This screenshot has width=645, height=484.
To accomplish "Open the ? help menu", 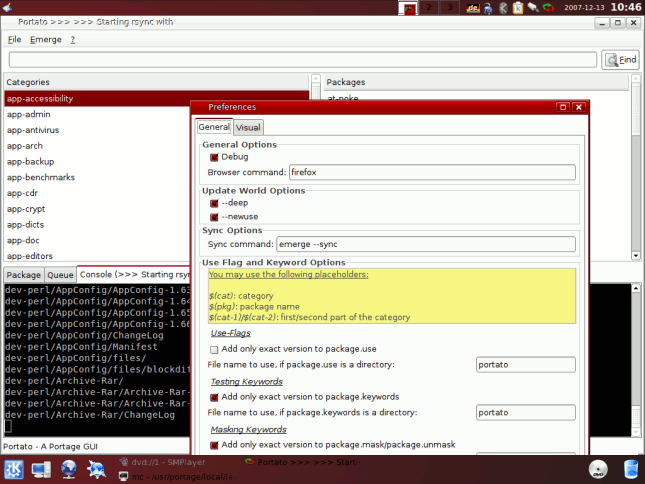I will [72, 39].
